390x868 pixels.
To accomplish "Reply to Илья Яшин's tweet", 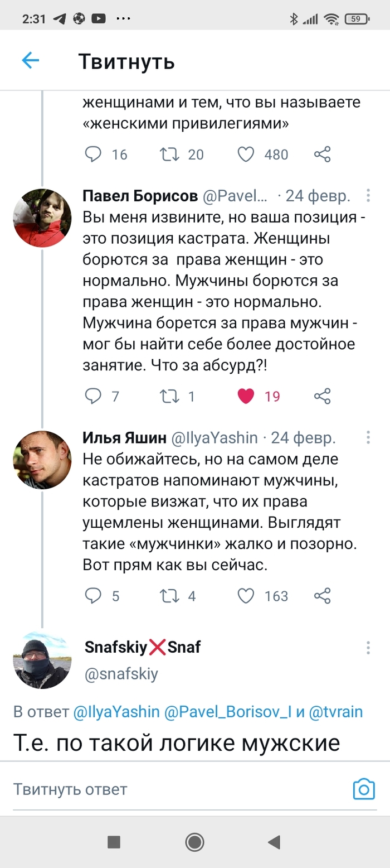I will click(92, 596).
